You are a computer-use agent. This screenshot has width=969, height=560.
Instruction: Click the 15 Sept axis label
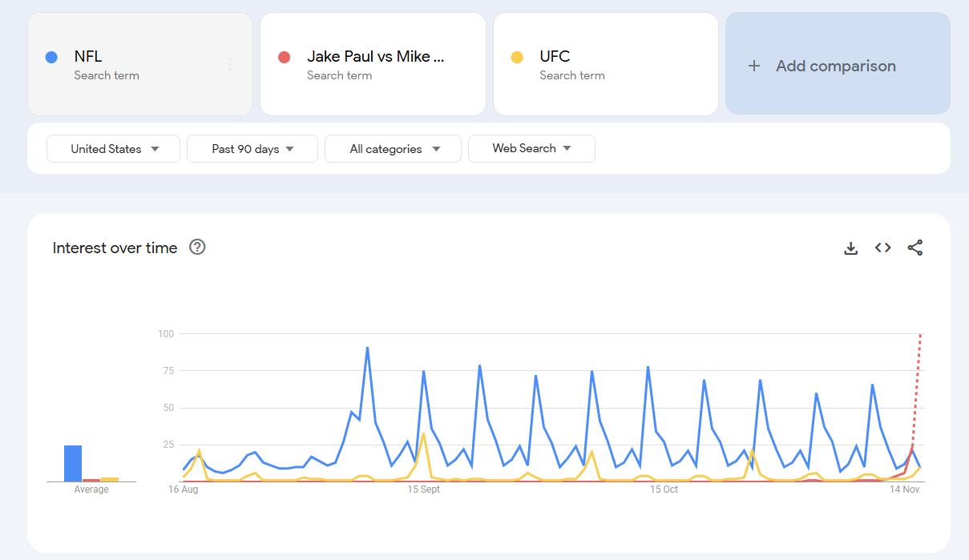click(x=424, y=489)
